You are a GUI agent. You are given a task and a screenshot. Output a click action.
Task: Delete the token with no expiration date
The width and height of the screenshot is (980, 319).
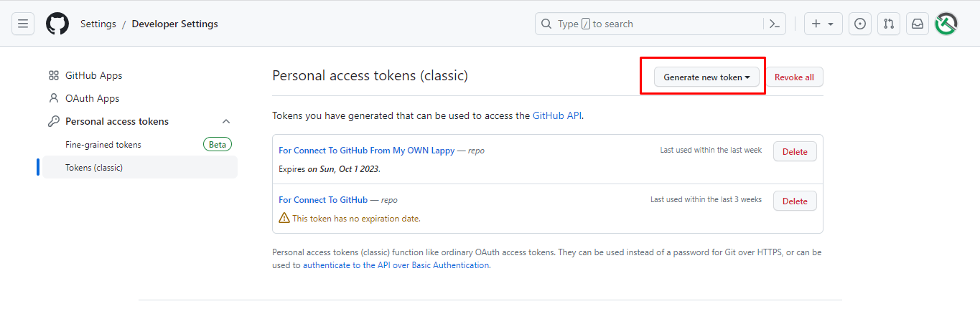click(795, 201)
